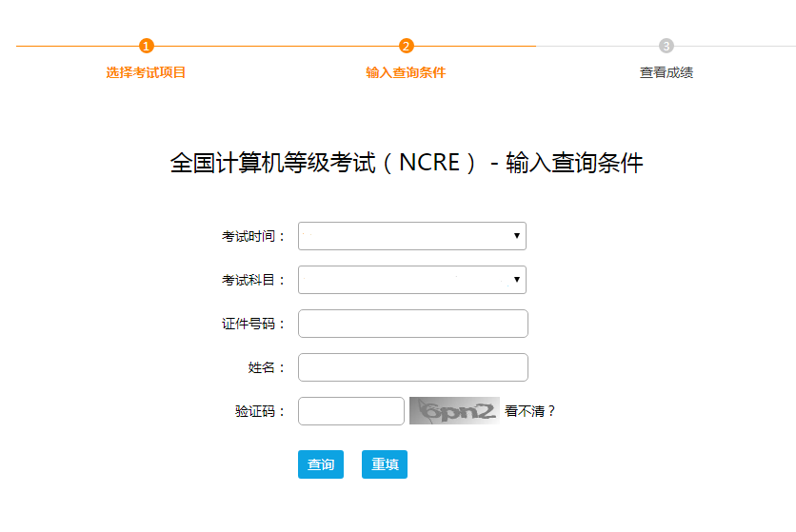Viewport: 796px width, 532px height.
Task: Select the 选择考试项目 step label
Action: [x=146, y=72]
